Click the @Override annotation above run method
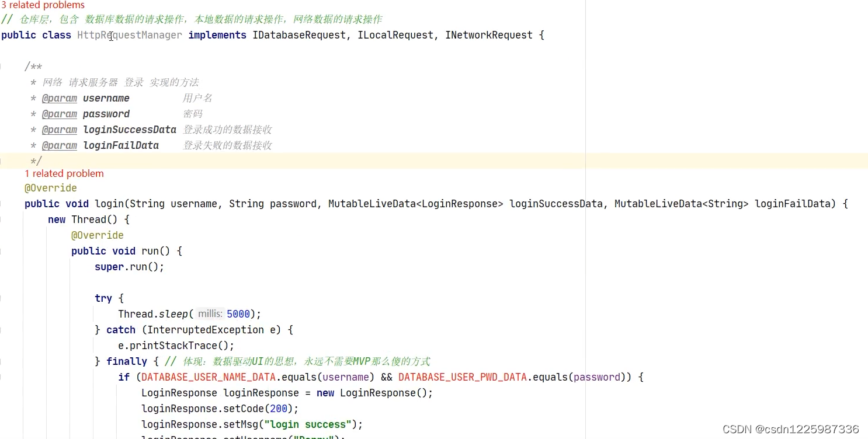The height and width of the screenshot is (439, 868). [98, 235]
